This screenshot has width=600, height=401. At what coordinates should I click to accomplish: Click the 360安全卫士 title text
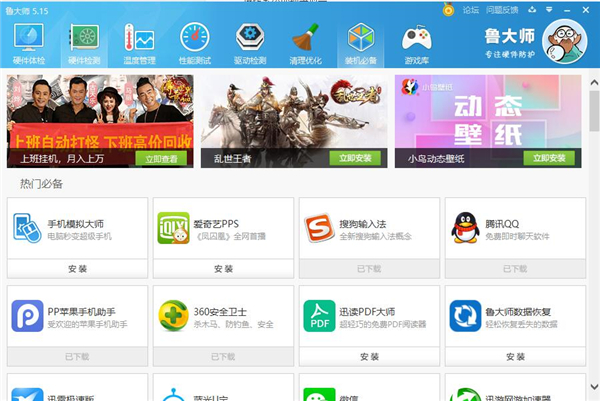220,312
